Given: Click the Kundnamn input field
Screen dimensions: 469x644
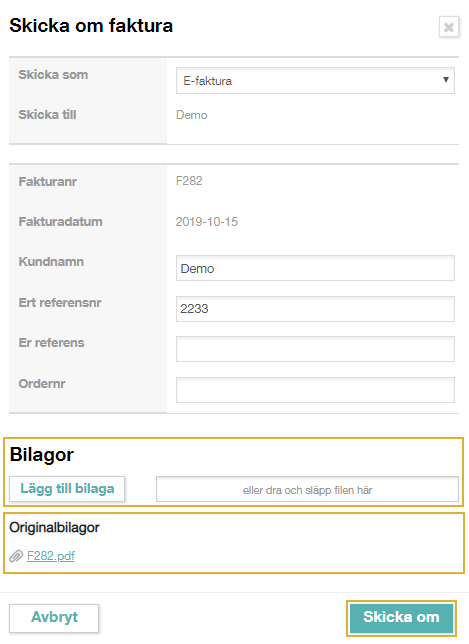Looking at the screenshot, I should 315,268.
